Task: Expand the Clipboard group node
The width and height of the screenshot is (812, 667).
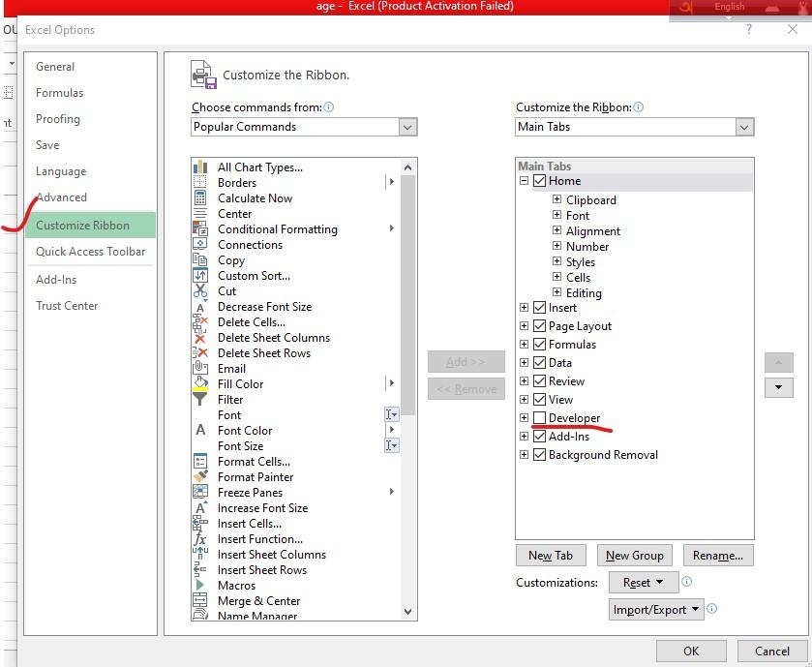Action: point(556,200)
